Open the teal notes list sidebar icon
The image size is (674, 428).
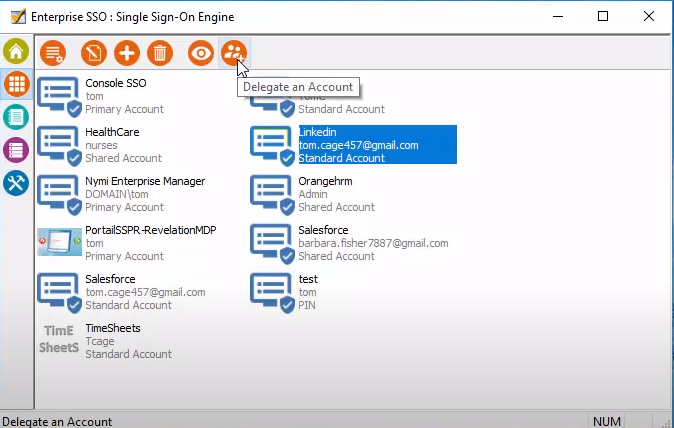point(16,117)
